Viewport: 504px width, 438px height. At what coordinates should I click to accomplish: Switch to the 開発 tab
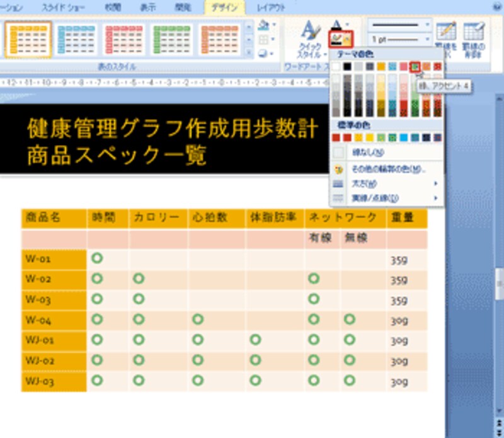(183, 8)
